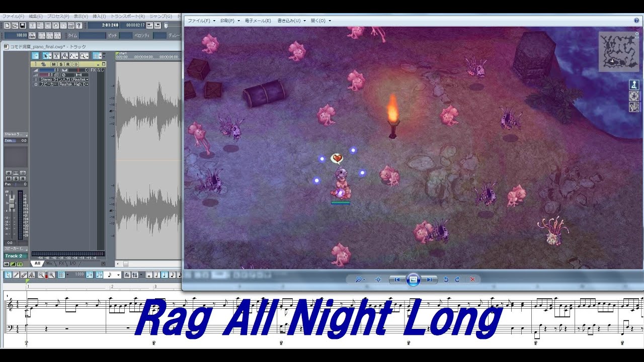Save the project with the floppy disk icon
The width and height of the screenshot is (644, 362).
coord(23,26)
